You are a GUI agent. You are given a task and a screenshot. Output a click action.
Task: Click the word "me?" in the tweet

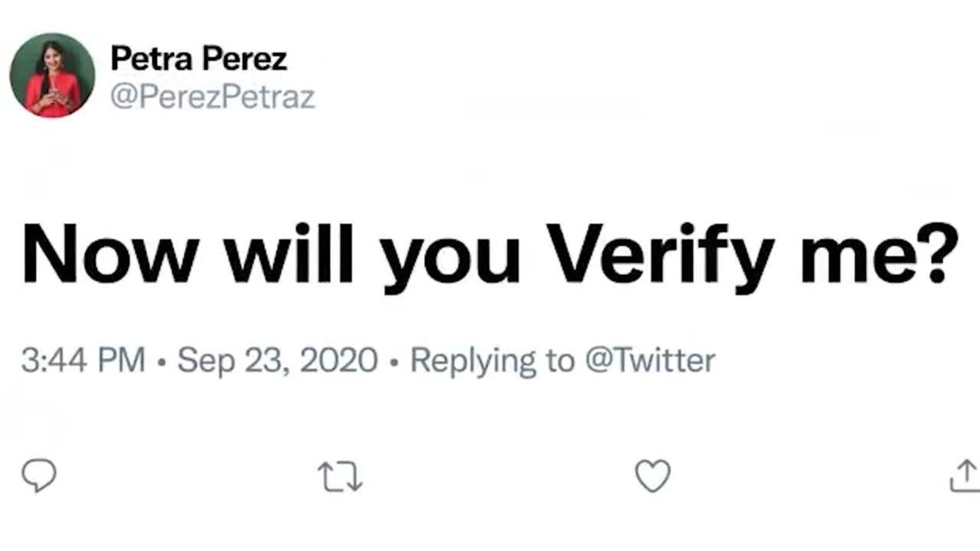[879, 254]
